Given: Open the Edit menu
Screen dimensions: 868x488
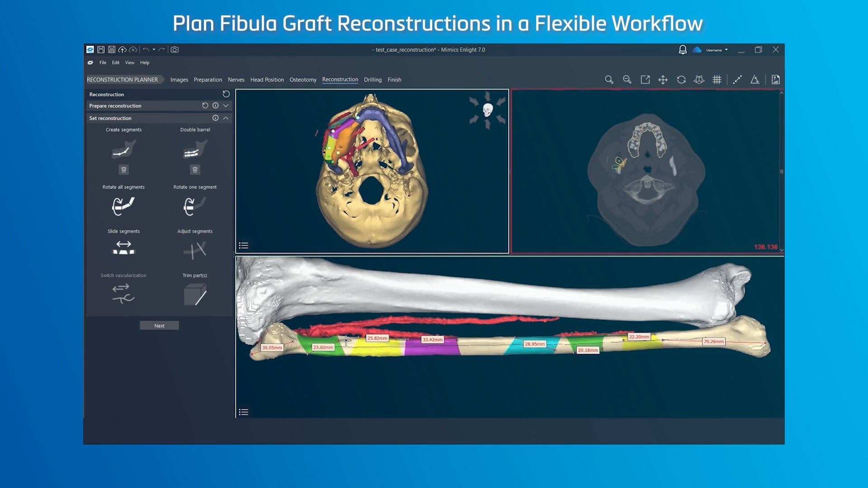Looking at the screenshot, I should pos(116,63).
